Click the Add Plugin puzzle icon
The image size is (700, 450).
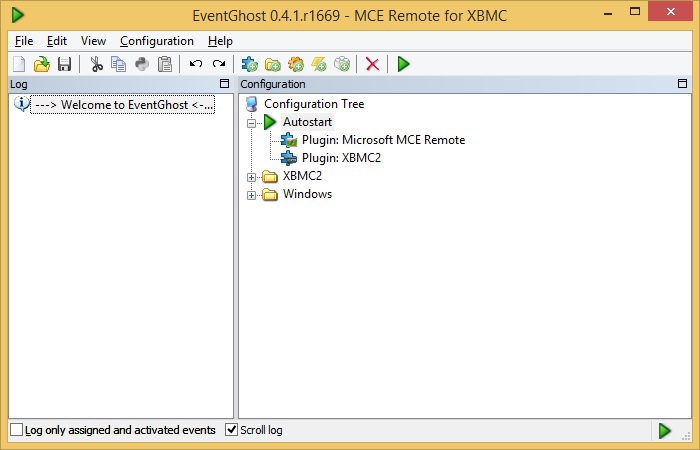point(250,64)
